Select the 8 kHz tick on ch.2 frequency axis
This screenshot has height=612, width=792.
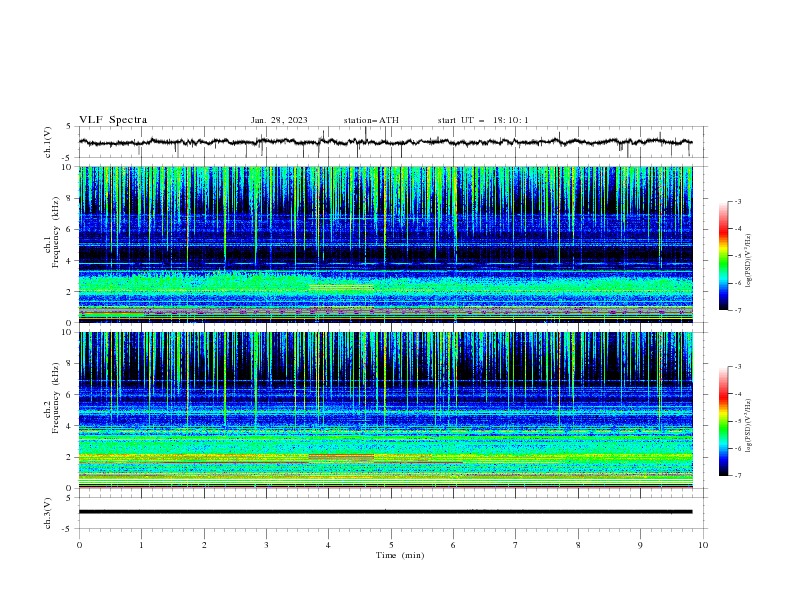(x=70, y=364)
